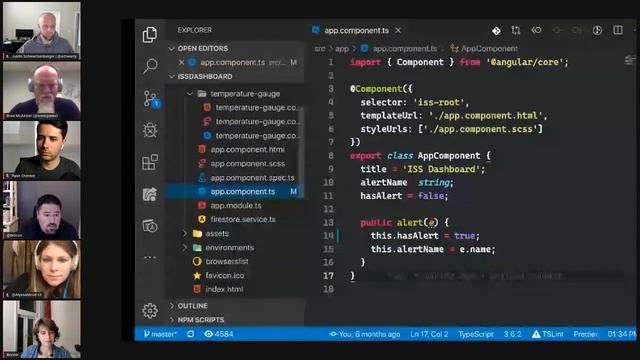Click on 'hasAlert = false' code line

[x=404, y=196]
